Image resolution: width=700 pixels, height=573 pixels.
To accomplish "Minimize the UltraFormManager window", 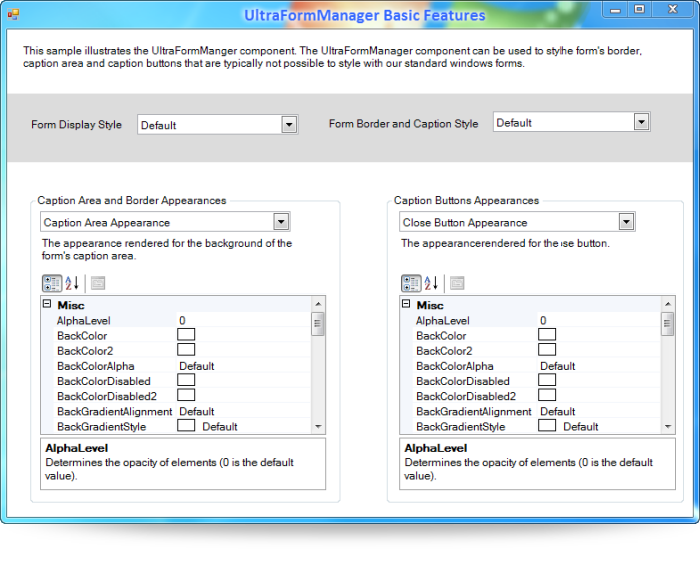I will (x=615, y=9).
